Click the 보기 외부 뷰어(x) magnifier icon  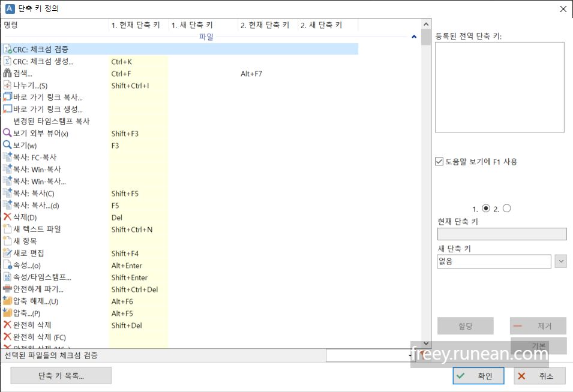tap(7, 133)
